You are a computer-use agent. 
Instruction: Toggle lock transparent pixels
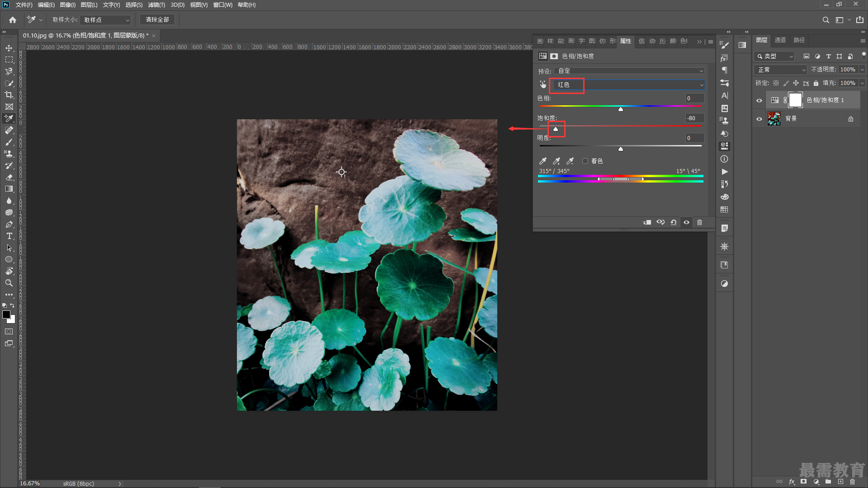pyautogui.click(x=776, y=83)
